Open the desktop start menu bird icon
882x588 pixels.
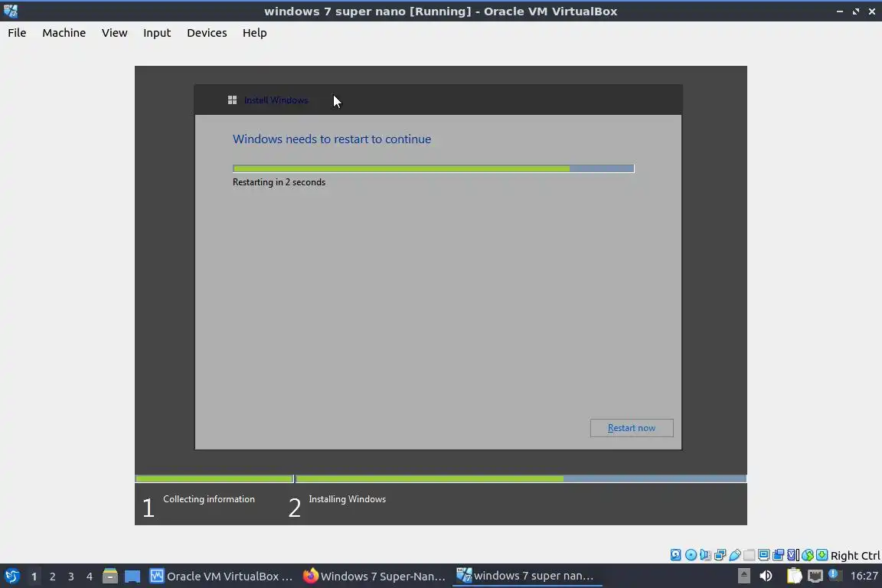coord(11,577)
